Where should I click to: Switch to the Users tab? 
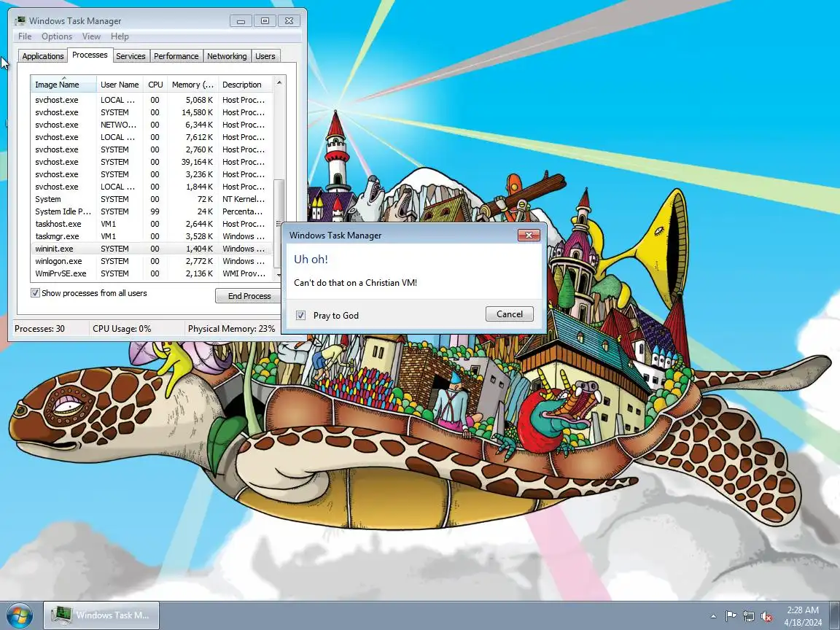(265, 56)
